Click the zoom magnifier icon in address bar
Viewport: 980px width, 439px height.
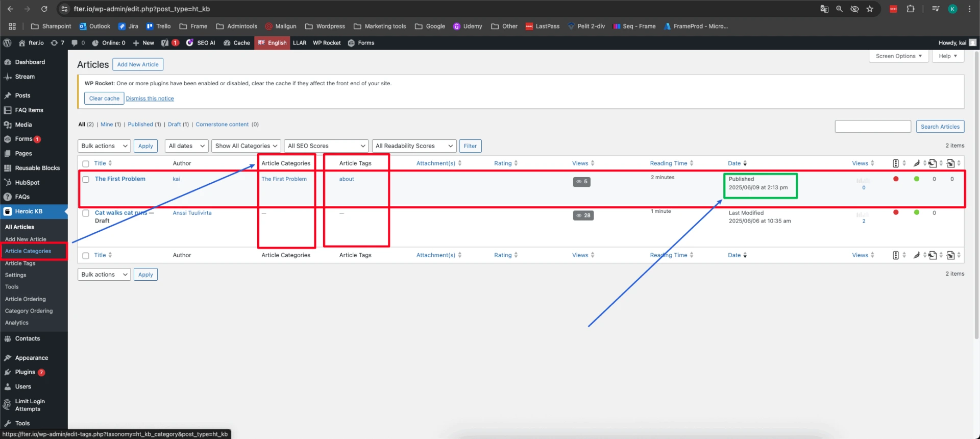point(840,9)
